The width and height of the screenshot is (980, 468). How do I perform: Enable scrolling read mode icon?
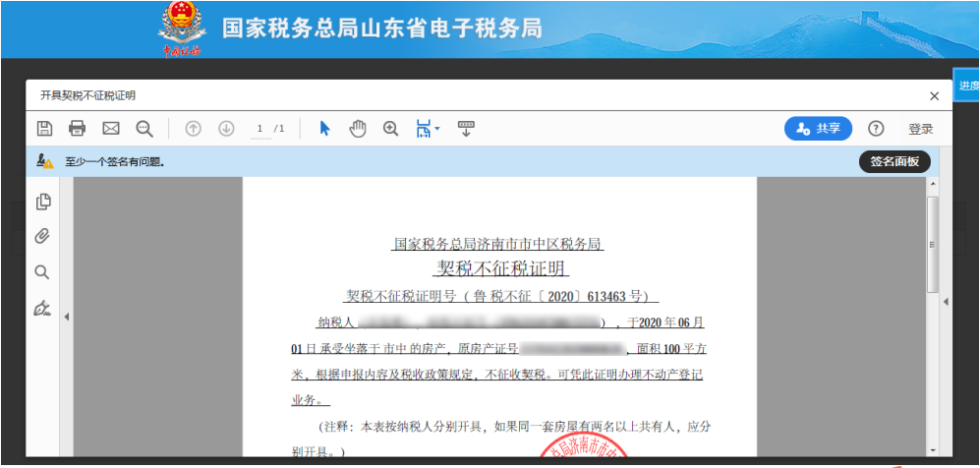coord(466,129)
